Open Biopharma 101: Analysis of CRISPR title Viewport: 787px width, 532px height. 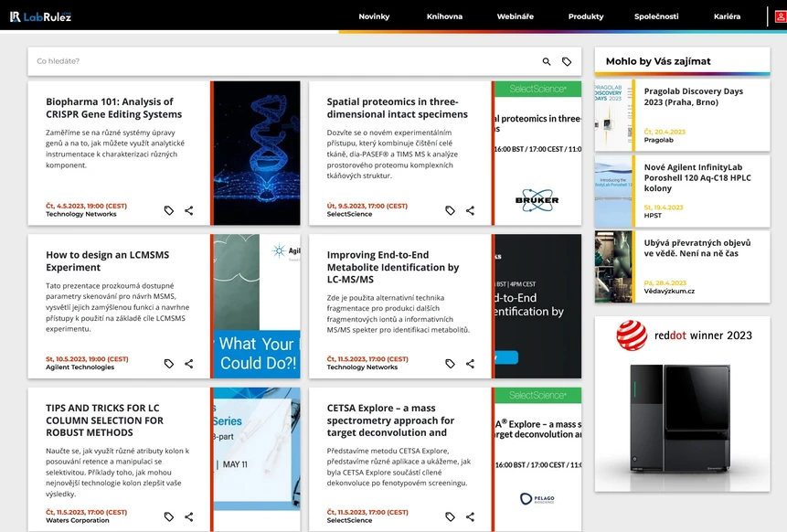(x=114, y=108)
